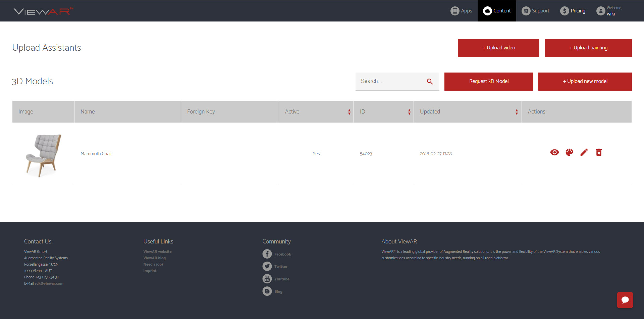Focus the 3D Models search field

pyautogui.click(x=389, y=81)
